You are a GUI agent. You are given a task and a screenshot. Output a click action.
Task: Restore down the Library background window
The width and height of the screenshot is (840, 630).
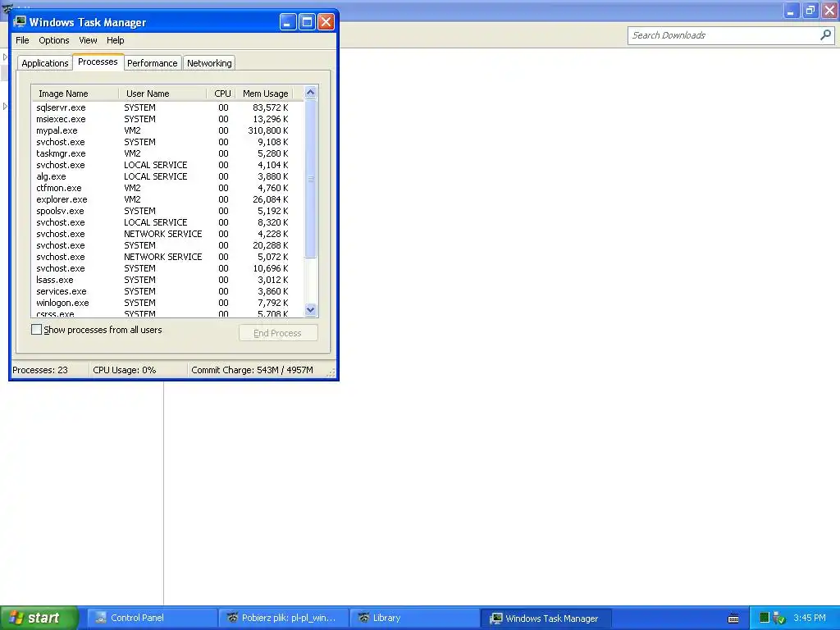click(x=810, y=10)
